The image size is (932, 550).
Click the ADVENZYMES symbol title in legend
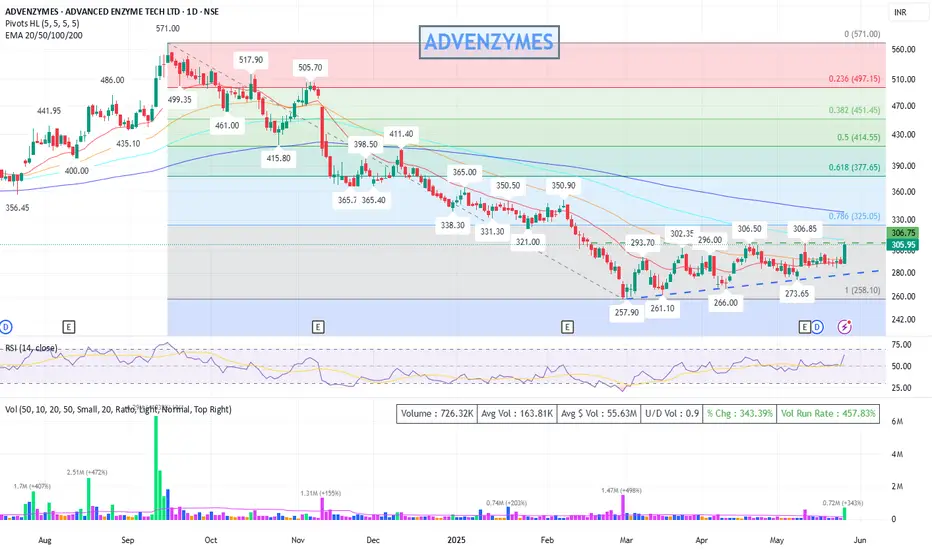pyautogui.click(x=112, y=11)
